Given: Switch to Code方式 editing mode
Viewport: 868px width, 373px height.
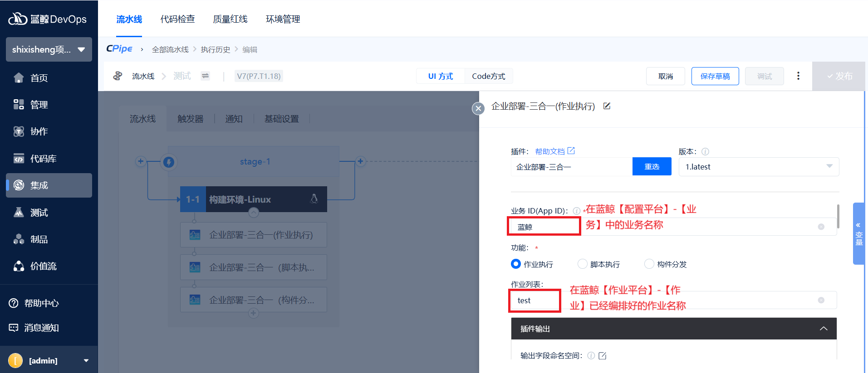Looking at the screenshot, I should coord(488,76).
